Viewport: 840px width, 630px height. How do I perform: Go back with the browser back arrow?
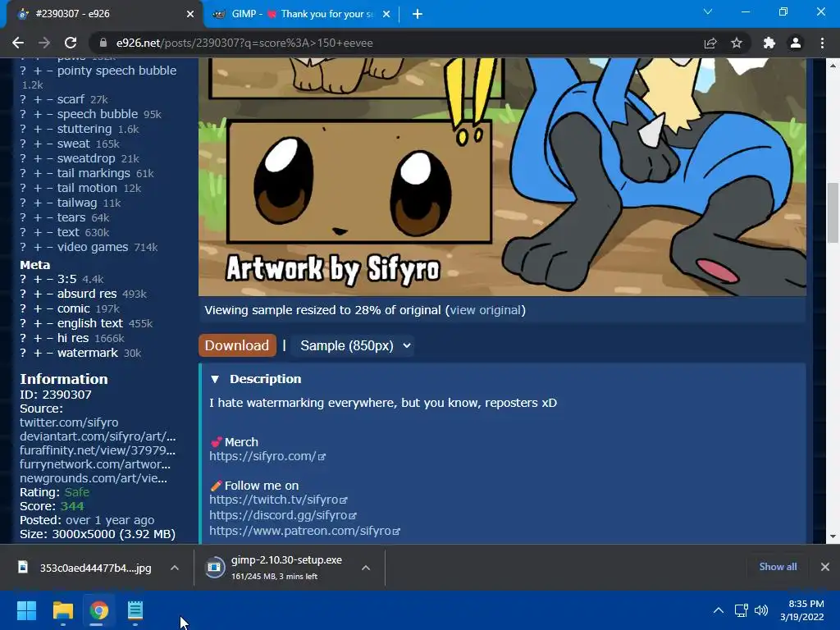[18, 43]
